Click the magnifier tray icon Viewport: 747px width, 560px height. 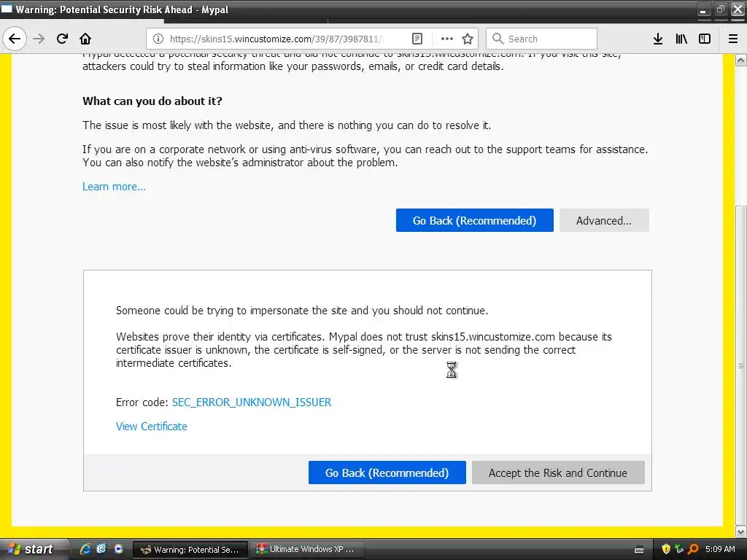pos(693,549)
